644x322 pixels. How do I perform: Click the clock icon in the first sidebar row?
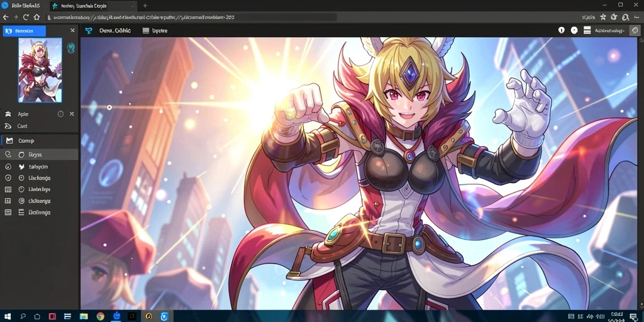[60, 114]
